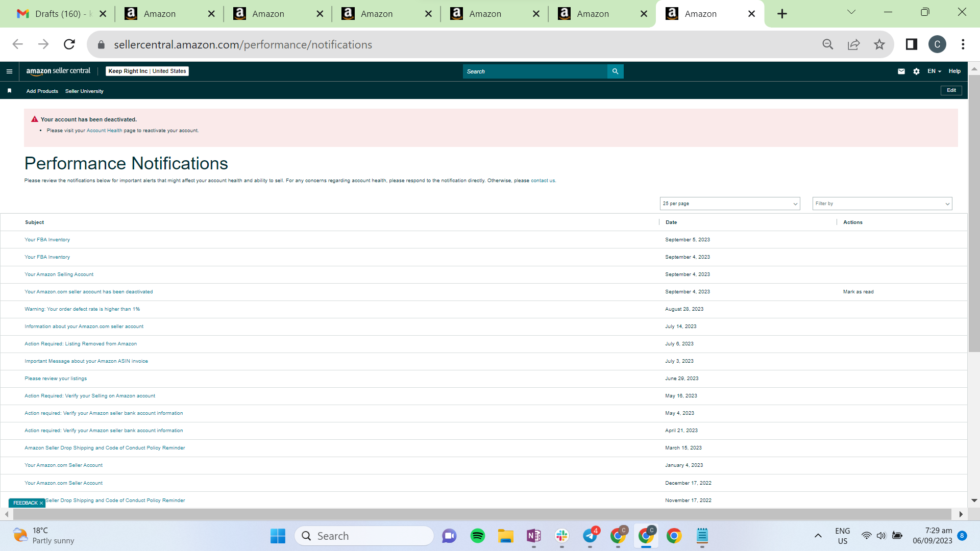Click the bookmark flag icon beside Add Products
980x551 pixels.
pos(9,91)
